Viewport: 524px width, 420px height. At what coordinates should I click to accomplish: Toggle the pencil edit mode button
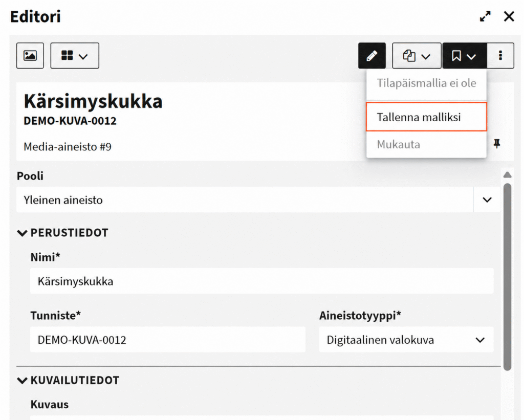point(372,55)
